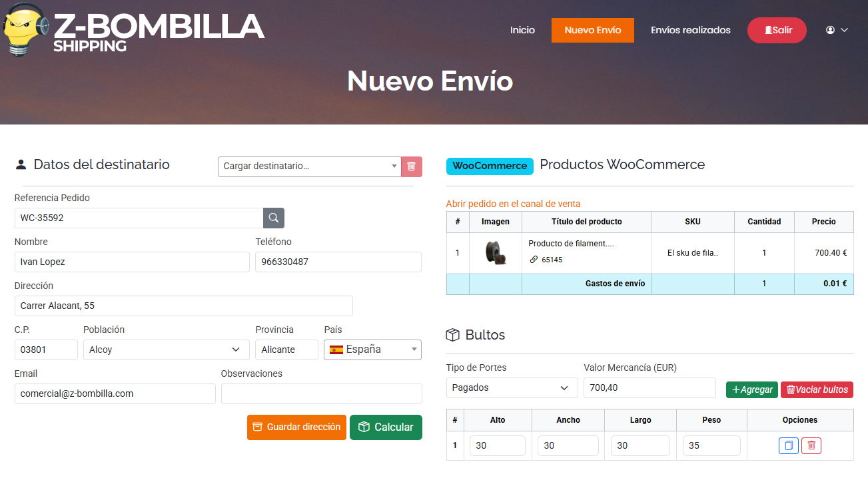Click the WooCommerce badge
The height and width of the screenshot is (488, 868).
pos(490,166)
